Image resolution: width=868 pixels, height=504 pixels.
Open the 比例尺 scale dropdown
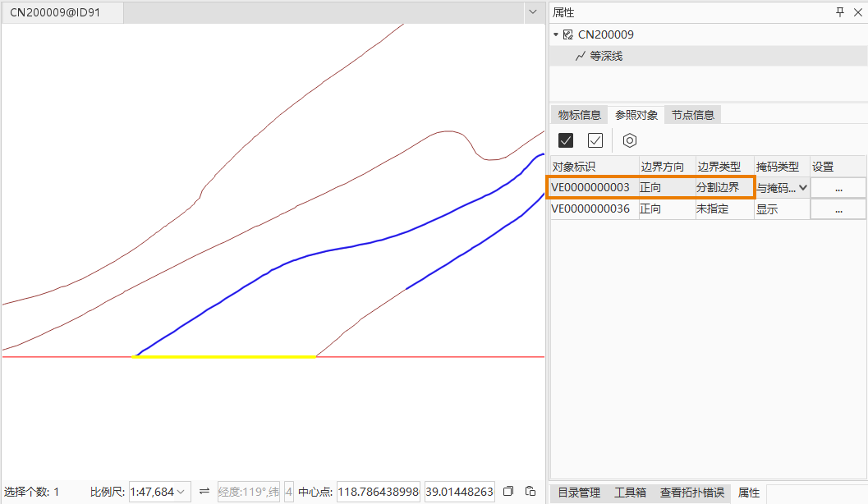pos(181,492)
